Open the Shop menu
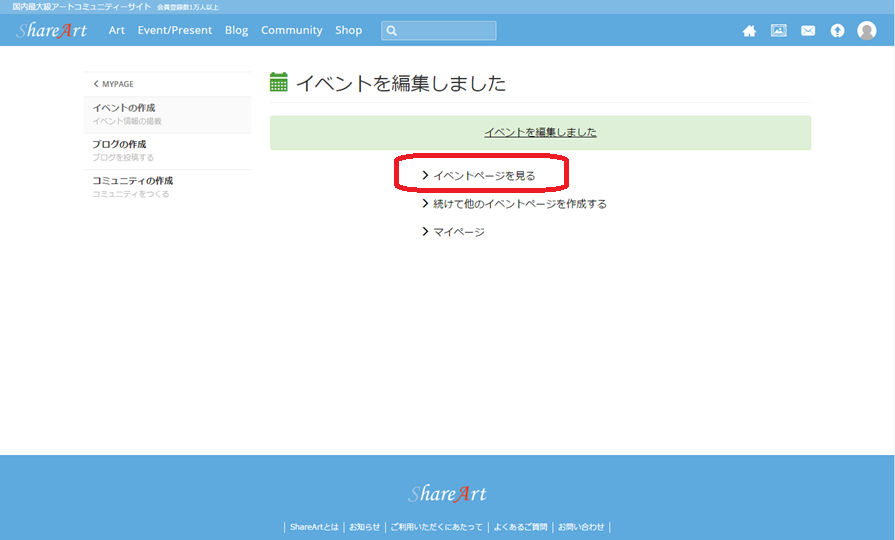 [348, 30]
